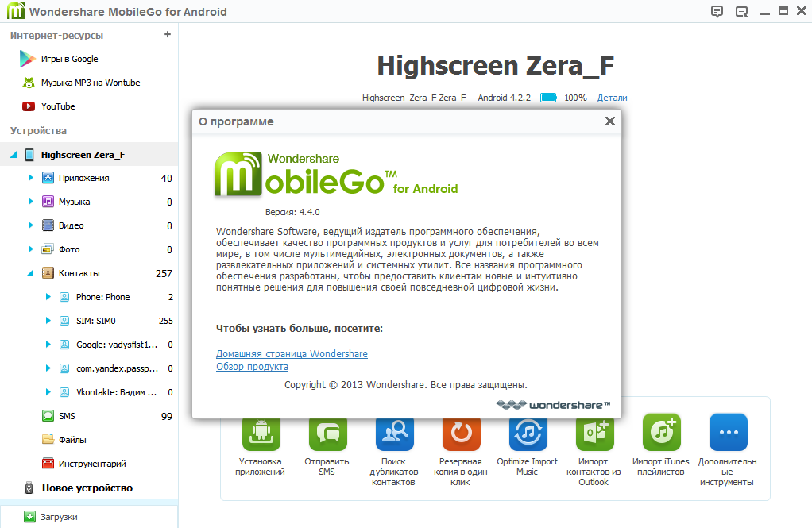The image size is (812, 528).
Task: Import contacts from Outlook icon
Action: (594, 434)
